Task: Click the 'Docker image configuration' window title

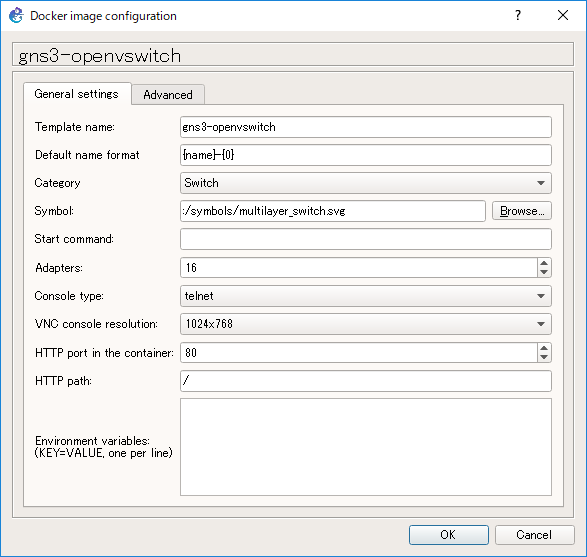Action: 103,16
